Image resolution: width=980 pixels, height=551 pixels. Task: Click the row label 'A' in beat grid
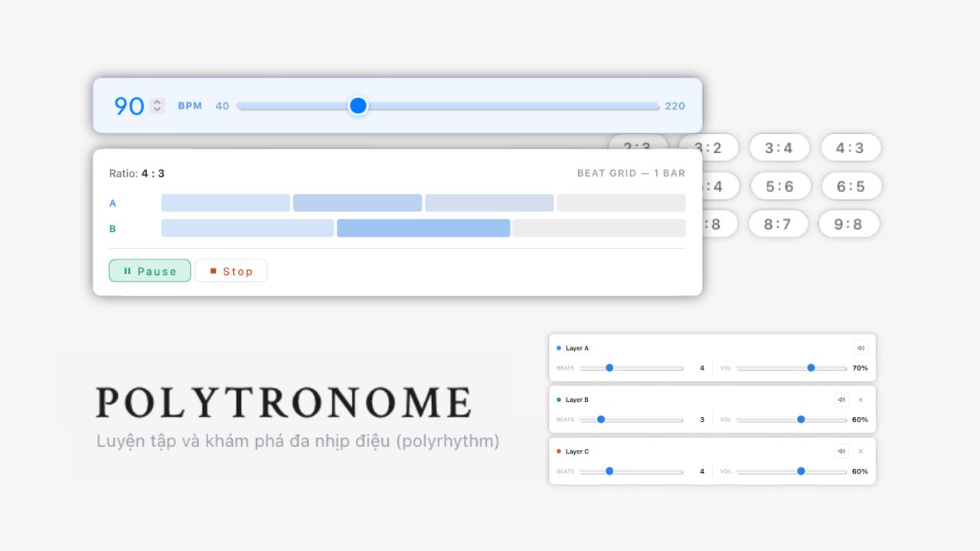(113, 203)
